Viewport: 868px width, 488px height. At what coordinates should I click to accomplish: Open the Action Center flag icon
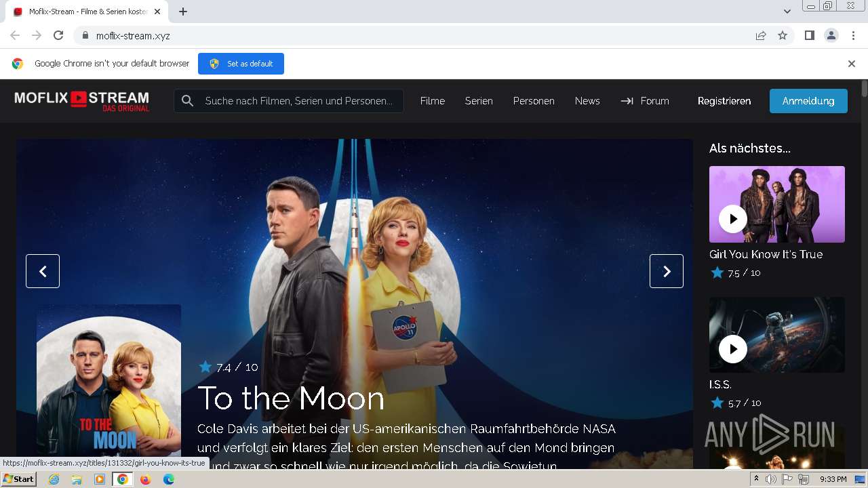787,479
